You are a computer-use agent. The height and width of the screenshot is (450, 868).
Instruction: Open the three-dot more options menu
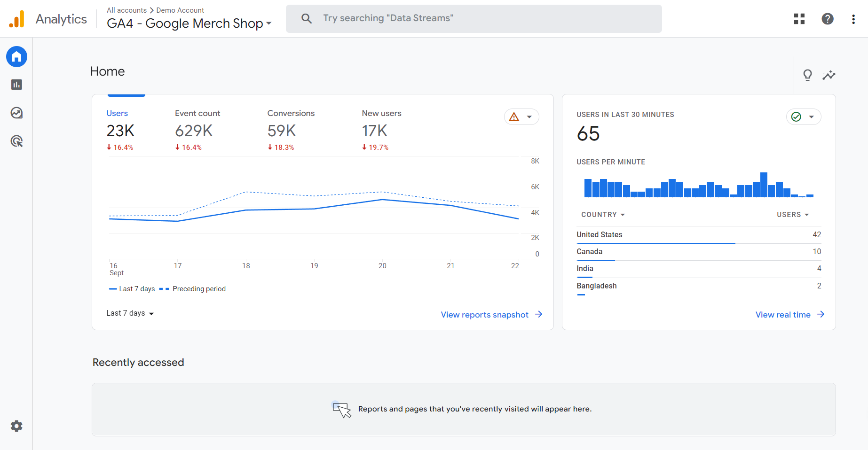(x=853, y=19)
